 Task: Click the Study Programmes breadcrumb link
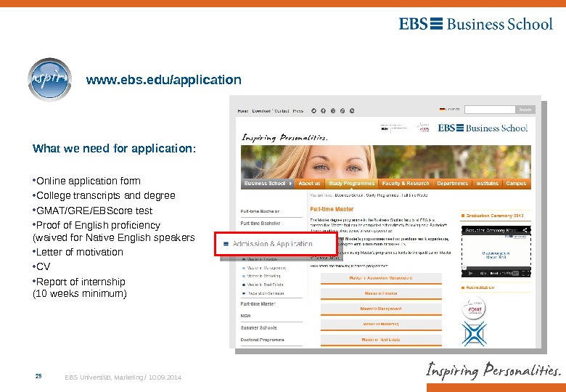382,195
